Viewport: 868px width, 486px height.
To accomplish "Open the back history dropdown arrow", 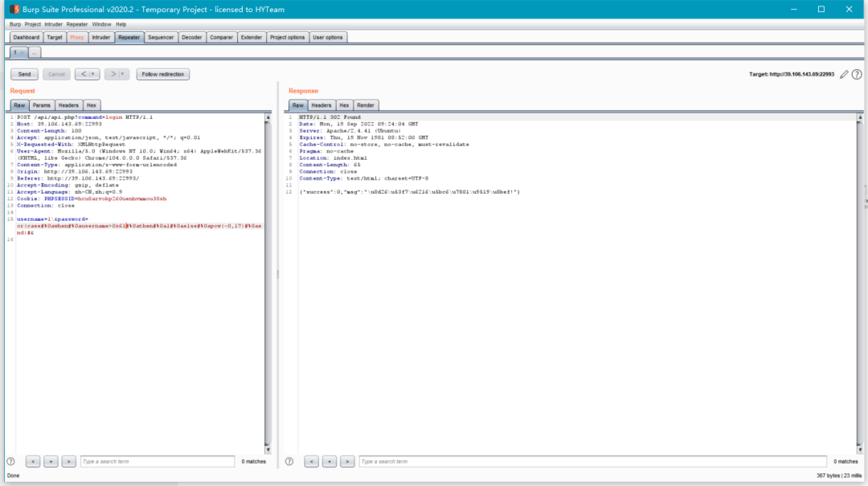I will 93,74.
